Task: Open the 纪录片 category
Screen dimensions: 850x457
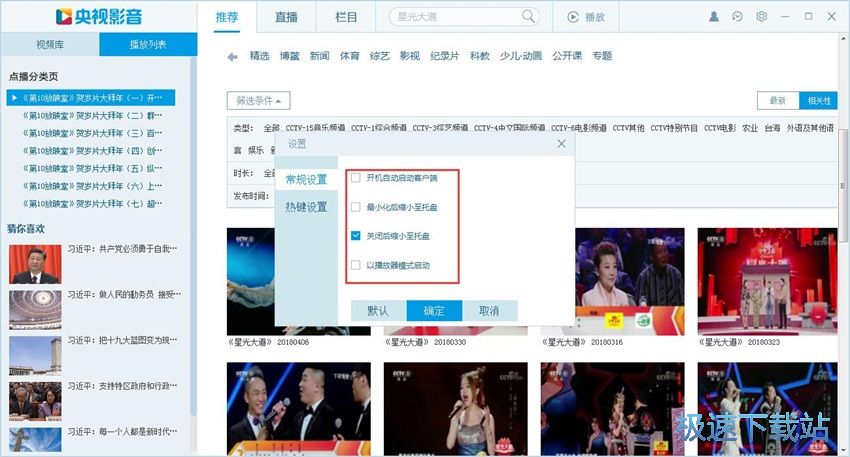Action: [x=445, y=56]
